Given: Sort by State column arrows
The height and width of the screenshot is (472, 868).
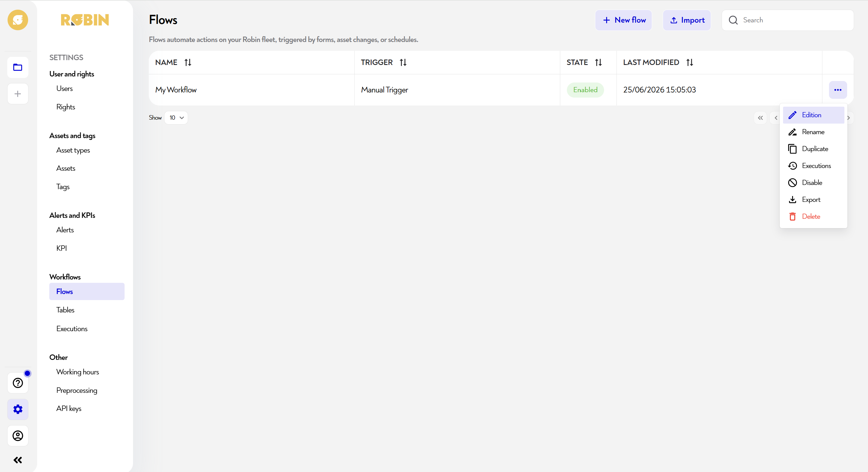Looking at the screenshot, I should coord(598,62).
